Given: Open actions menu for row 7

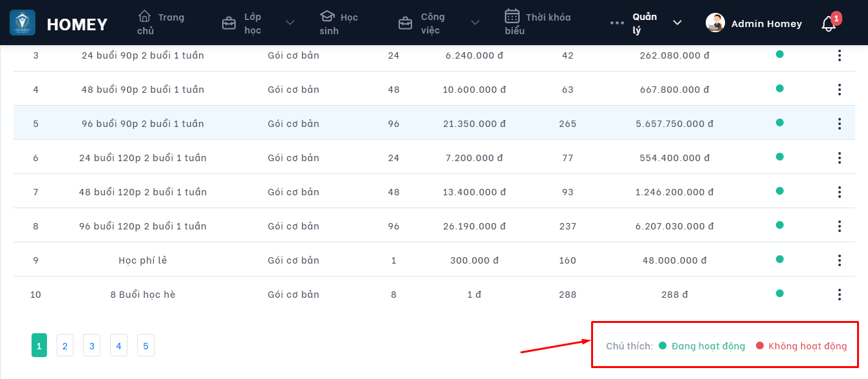Looking at the screenshot, I should pos(839,191).
